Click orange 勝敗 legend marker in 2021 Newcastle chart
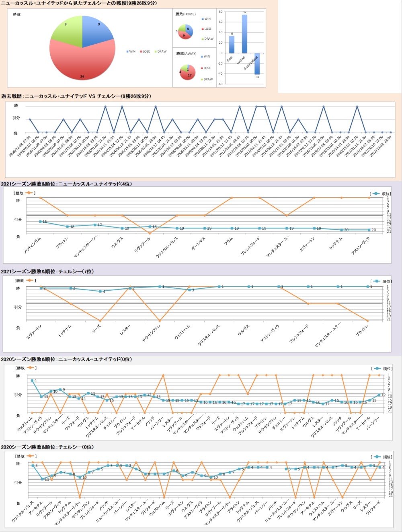402x532 pixels. [x=29, y=193]
